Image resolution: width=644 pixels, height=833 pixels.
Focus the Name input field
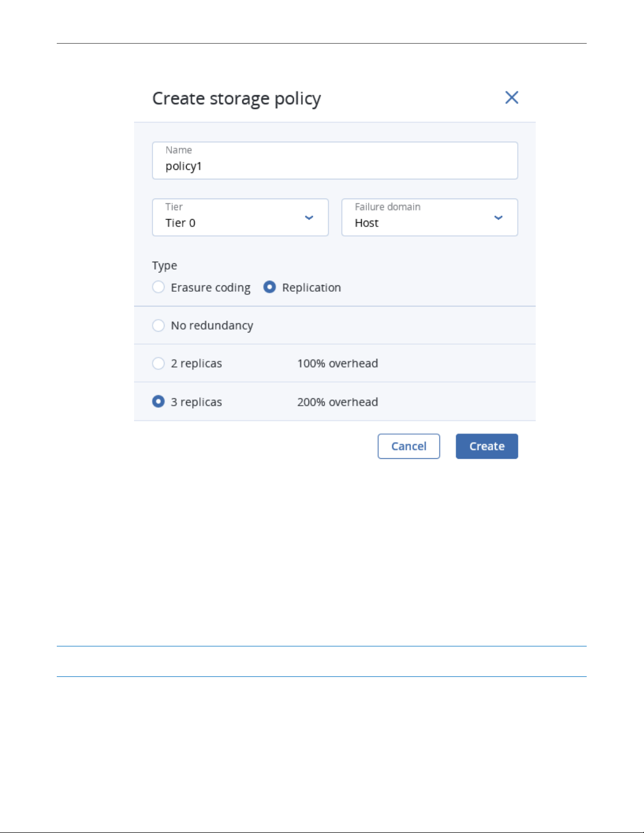(x=335, y=160)
